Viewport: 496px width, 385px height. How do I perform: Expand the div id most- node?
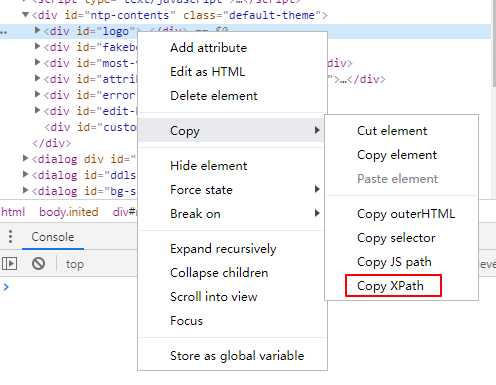pyautogui.click(x=37, y=62)
